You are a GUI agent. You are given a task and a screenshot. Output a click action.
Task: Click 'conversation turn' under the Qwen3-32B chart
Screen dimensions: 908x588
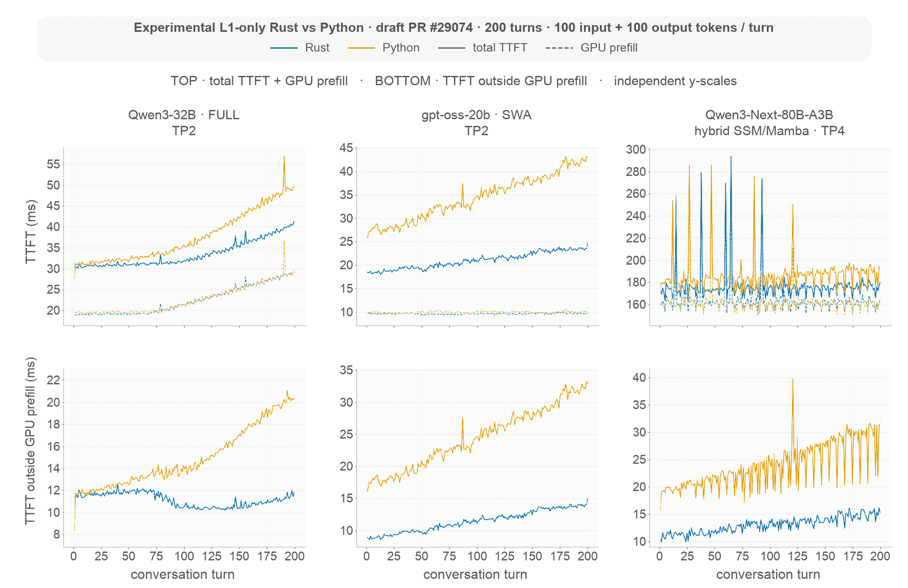coord(183,574)
